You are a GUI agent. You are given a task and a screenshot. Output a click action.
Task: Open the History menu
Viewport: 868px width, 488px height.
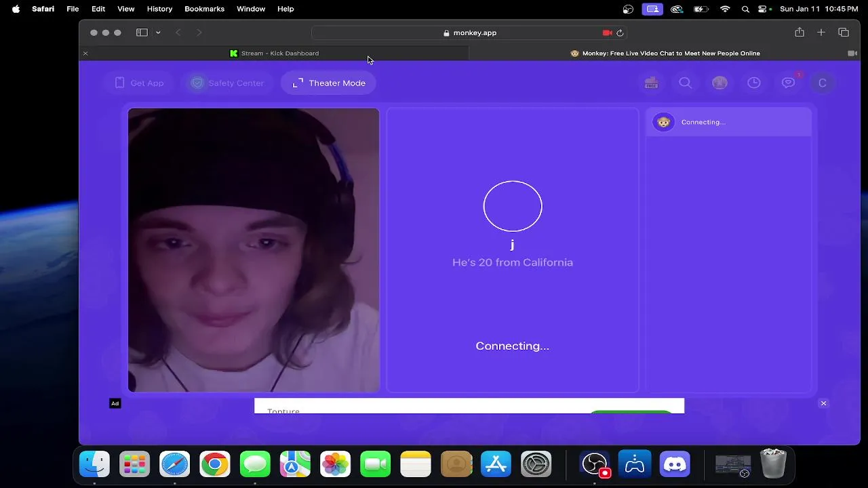(x=159, y=9)
